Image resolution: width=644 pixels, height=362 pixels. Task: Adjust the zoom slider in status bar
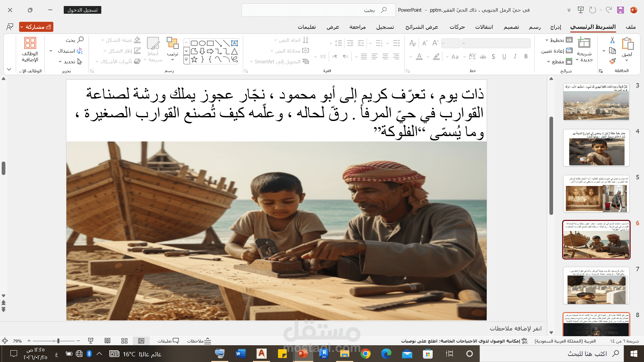pos(58,341)
